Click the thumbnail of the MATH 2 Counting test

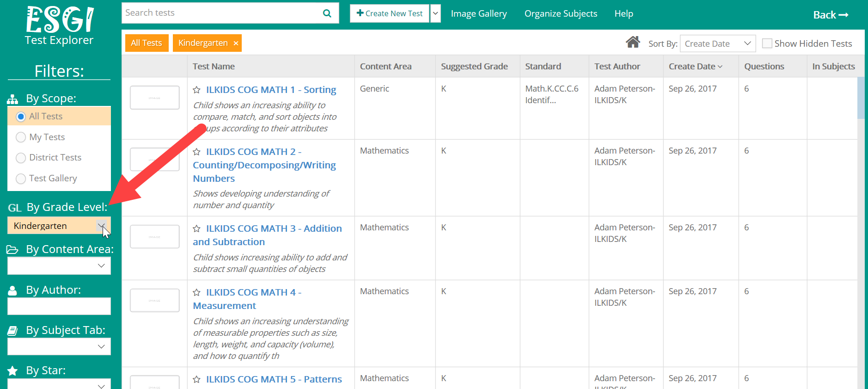coord(155,160)
